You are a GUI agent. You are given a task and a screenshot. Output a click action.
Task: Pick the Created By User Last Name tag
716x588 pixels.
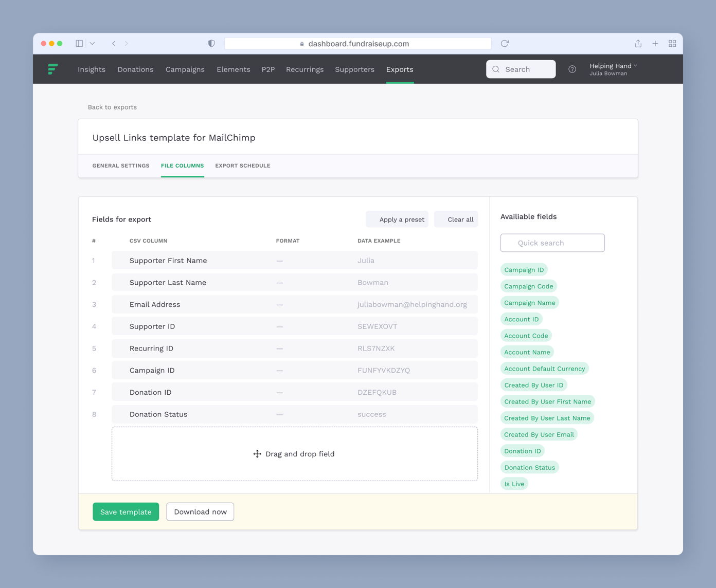547,418
